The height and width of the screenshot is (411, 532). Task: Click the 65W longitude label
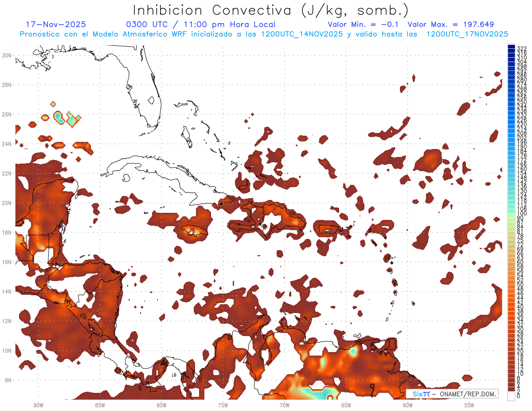(x=346, y=405)
